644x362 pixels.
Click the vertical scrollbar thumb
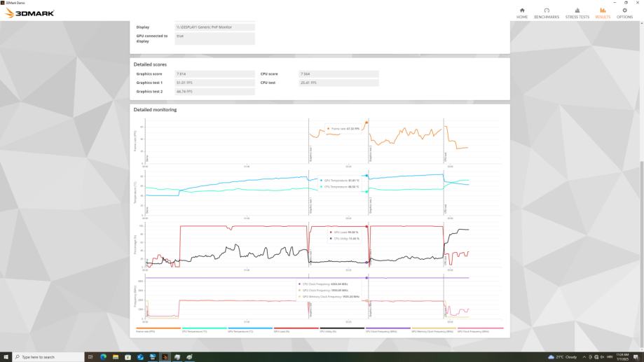[641, 254]
